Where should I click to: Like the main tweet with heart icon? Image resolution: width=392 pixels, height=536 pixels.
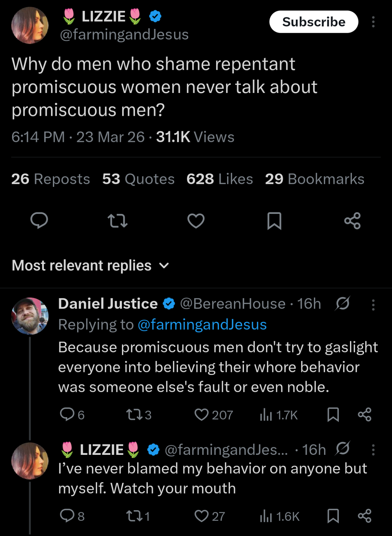[x=196, y=221]
